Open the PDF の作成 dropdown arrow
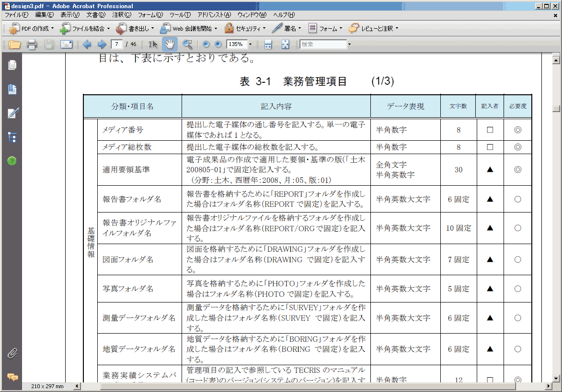 (52, 28)
